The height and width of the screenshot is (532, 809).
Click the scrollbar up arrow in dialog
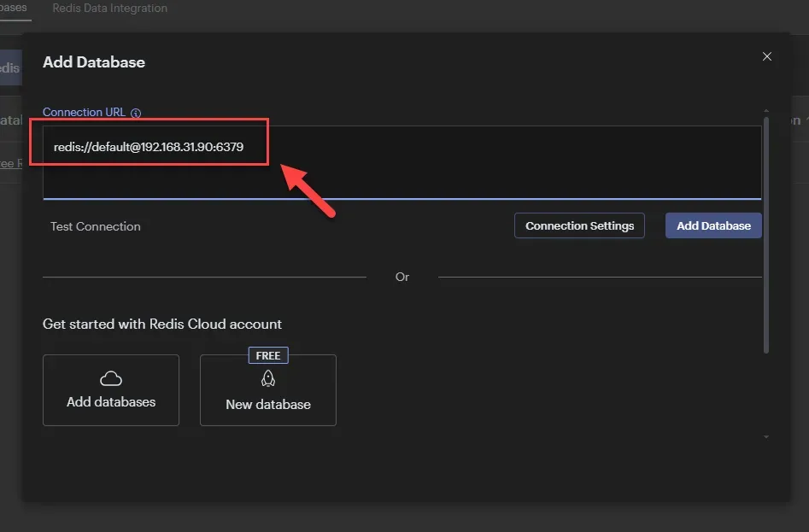tap(766, 111)
